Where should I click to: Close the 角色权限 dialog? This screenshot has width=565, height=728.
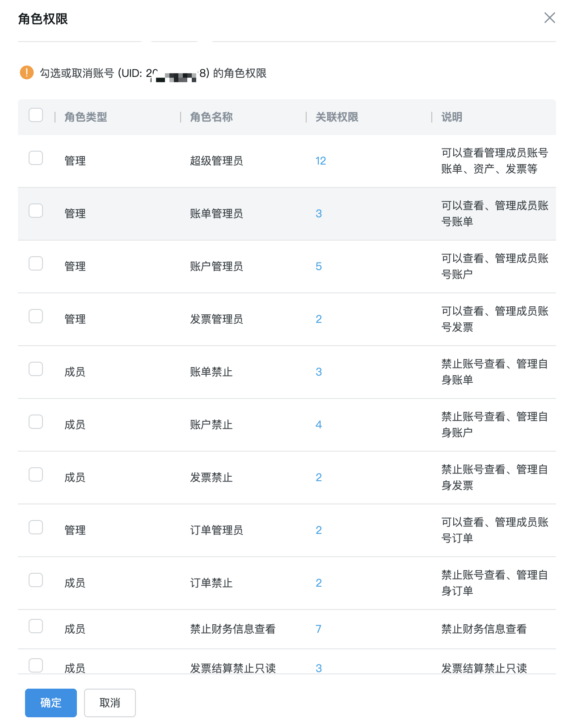point(549,18)
